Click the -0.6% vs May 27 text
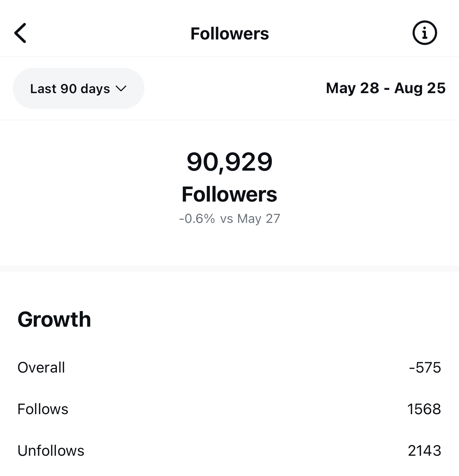The image size is (459, 476). (229, 218)
